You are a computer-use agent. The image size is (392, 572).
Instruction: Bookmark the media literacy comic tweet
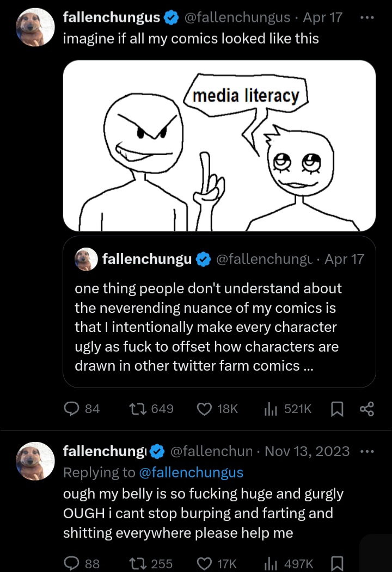(x=335, y=409)
